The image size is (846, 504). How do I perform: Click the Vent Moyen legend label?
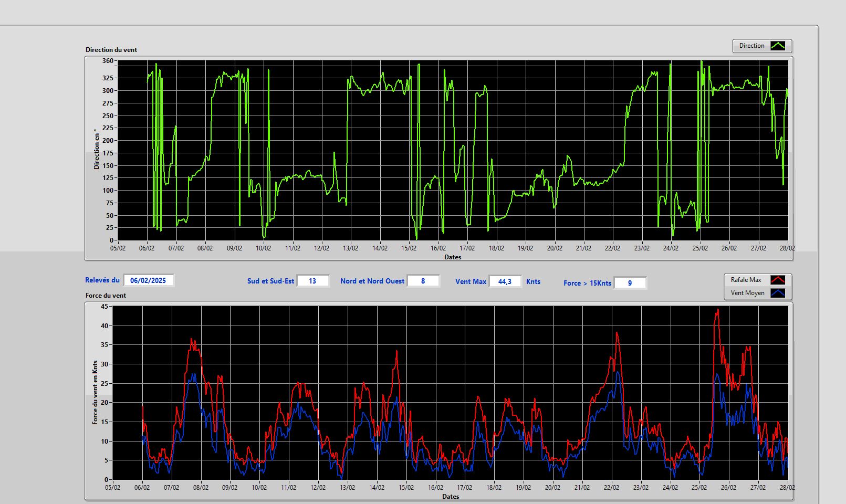[x=747, y=293]
